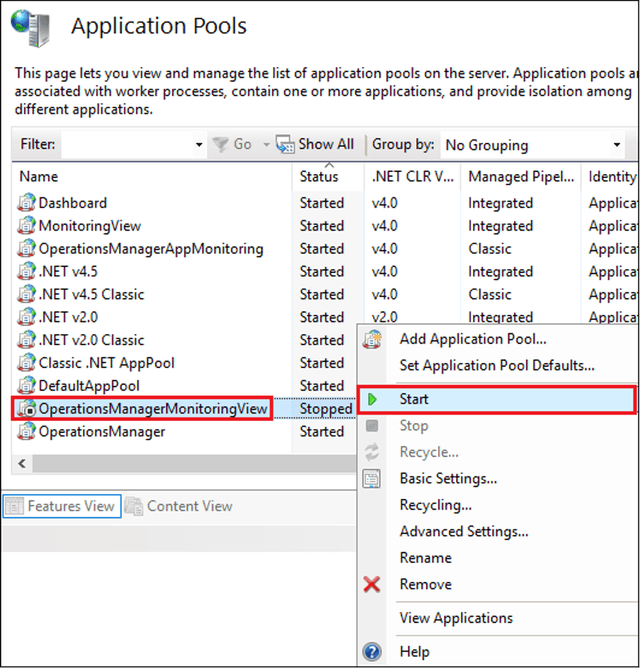Click Classic pipeline cell for OperationsManagerAppMonitoring
Viewport: 640px width, 668px height.
point(490,249)
